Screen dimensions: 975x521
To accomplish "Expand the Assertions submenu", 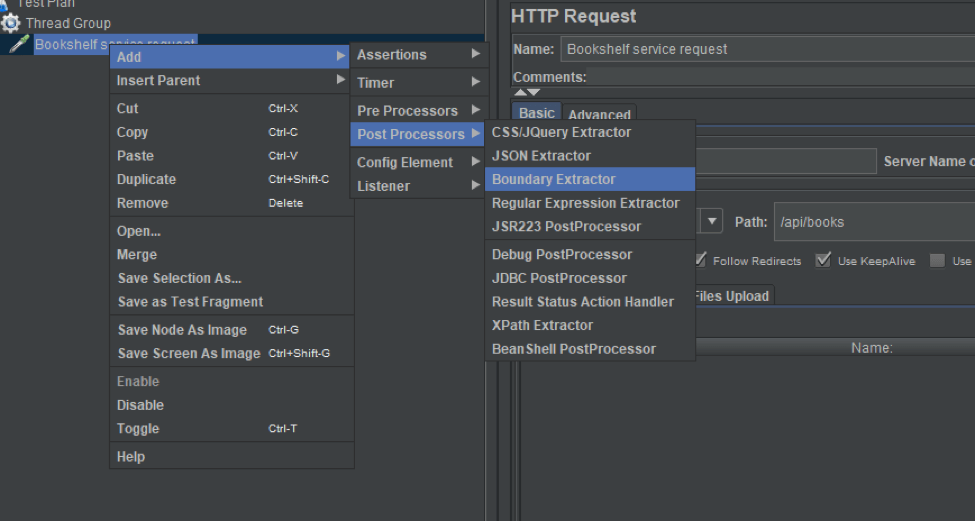I will point(418,54).
